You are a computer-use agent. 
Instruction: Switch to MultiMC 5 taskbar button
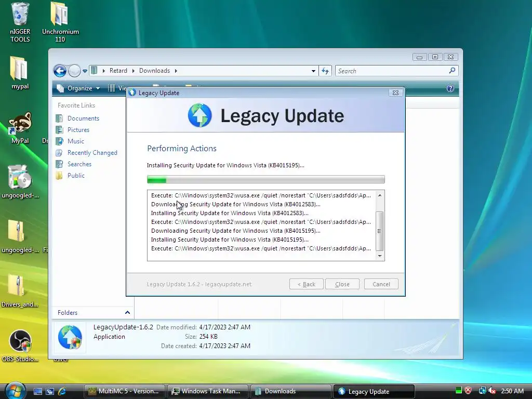coord(124,391)
